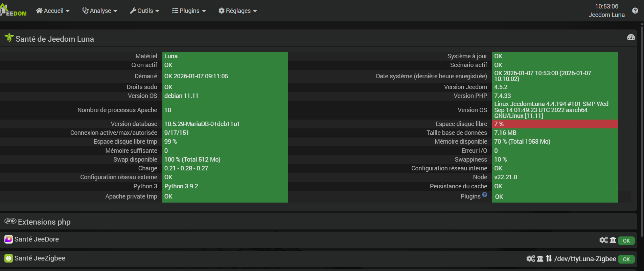The height and width of the screenshot is (271, 644).
Task: Click the "0" value beside Mémoire suffisante
Action: click(x=166, y=151)
